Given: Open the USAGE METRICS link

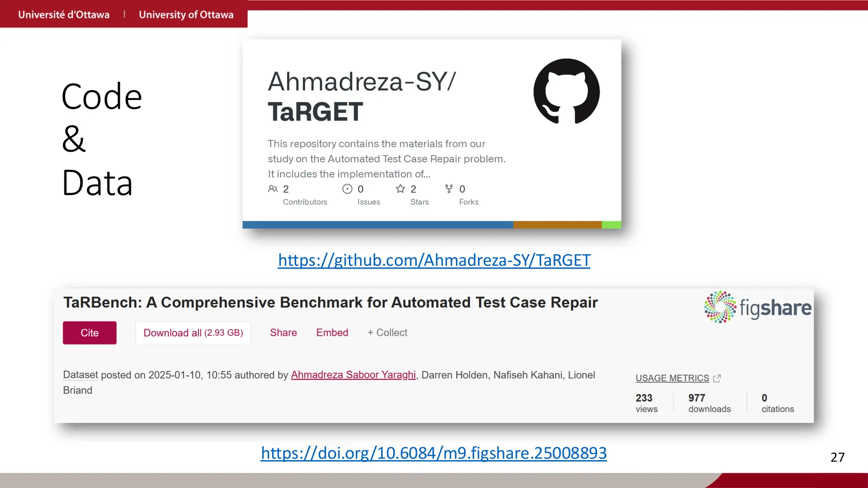Looking at the screenshot, I should pos(672,378).
